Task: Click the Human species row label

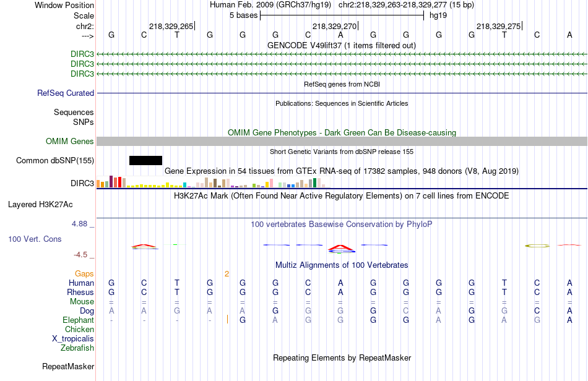Action: pos(81,283)
